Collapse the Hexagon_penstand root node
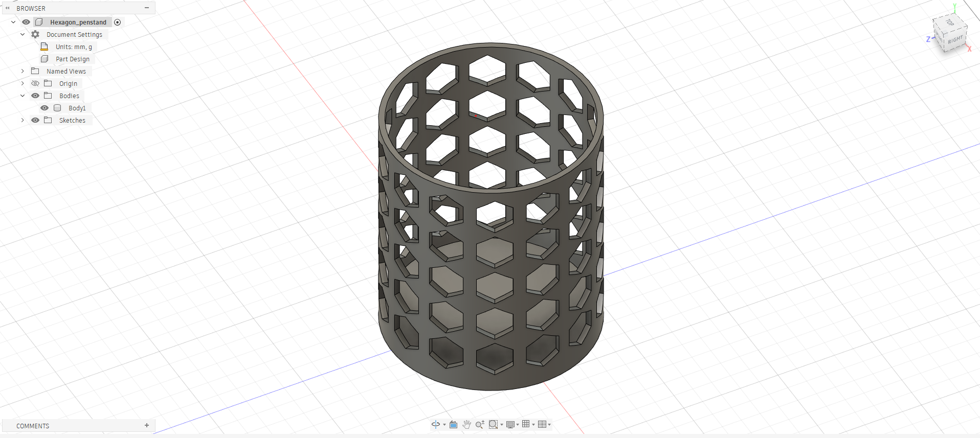The height and width of the screenshot is (438, 980). [13, 22]
